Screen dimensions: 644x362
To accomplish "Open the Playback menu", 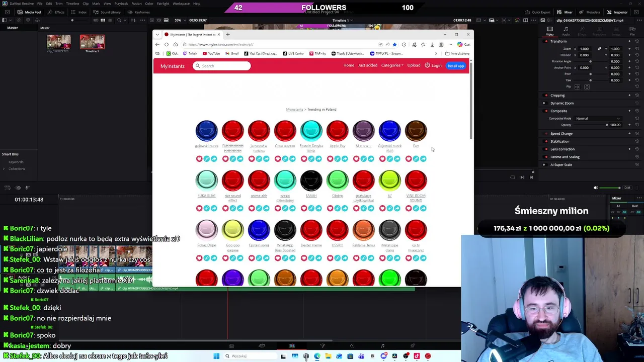I will pos(121,4).
